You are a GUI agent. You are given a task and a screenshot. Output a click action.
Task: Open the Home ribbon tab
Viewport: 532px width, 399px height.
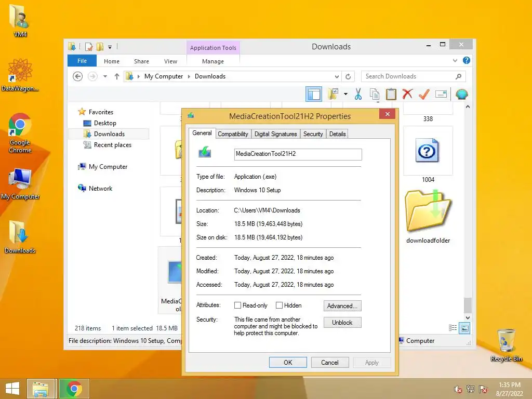tap(112, 61)
